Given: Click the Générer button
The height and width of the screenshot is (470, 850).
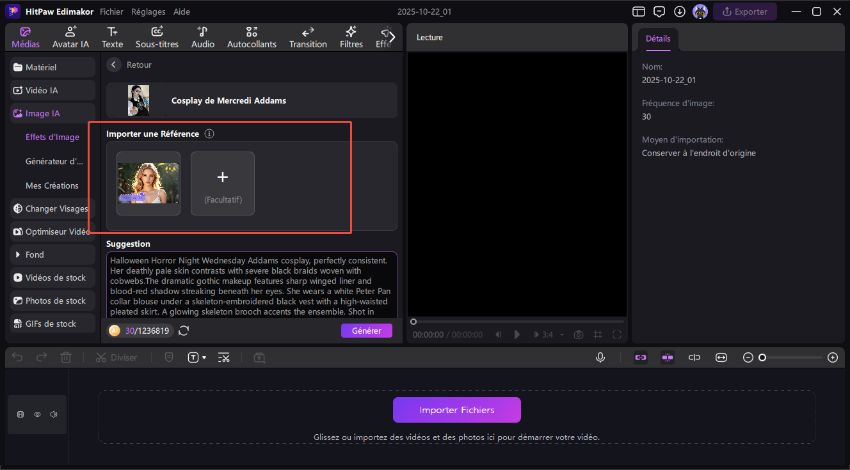Looking at the screenshot, I should coord(366,331).
